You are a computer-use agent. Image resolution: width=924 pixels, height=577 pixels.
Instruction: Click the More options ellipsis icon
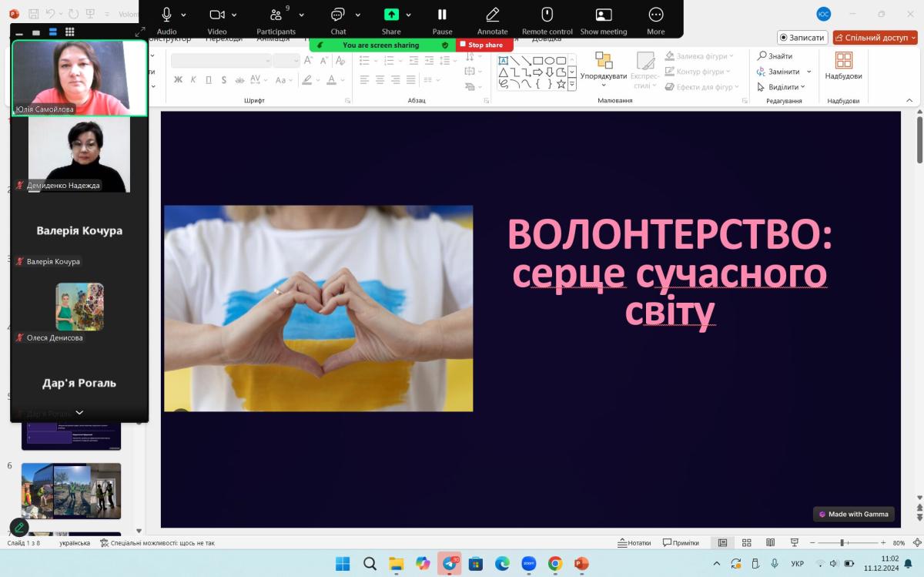(x=655, y=15)
